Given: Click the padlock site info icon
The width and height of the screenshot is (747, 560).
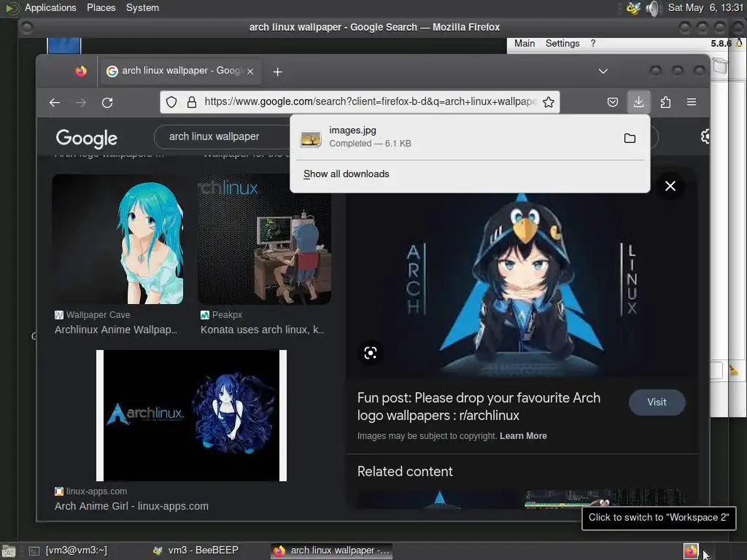Looking at the screenshot, I should click(x=192, y=102).
